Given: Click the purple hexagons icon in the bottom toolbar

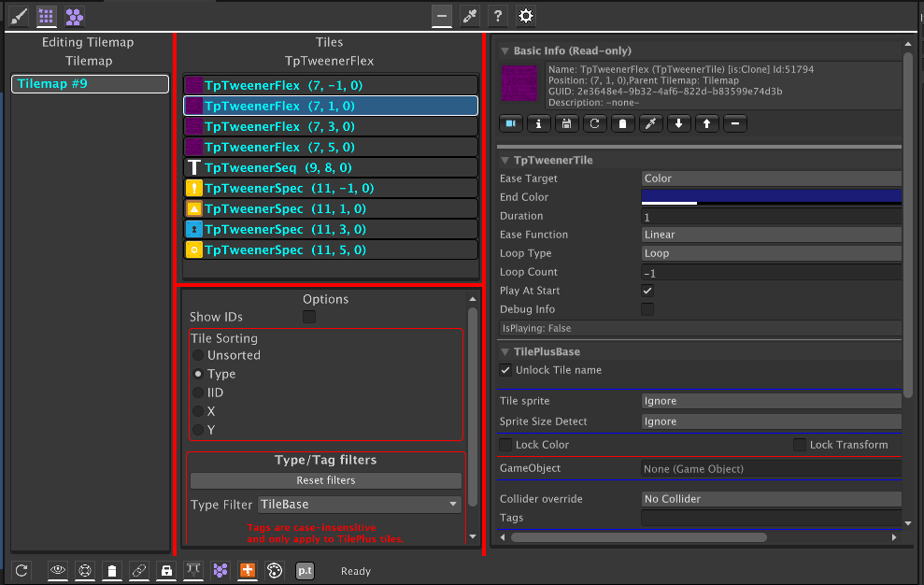Looking at the screenshot, I should point(220,570).
